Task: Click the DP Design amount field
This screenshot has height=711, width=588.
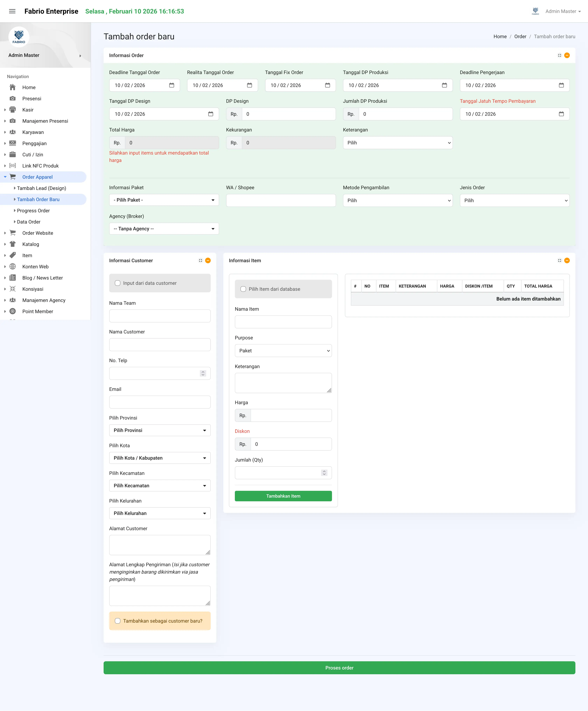Action: click(288, 114)
